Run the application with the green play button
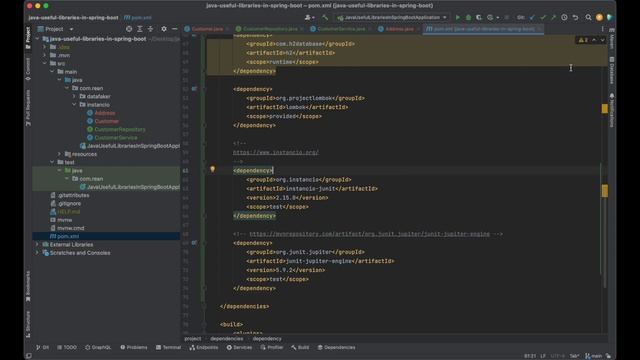 pos(458,18)
